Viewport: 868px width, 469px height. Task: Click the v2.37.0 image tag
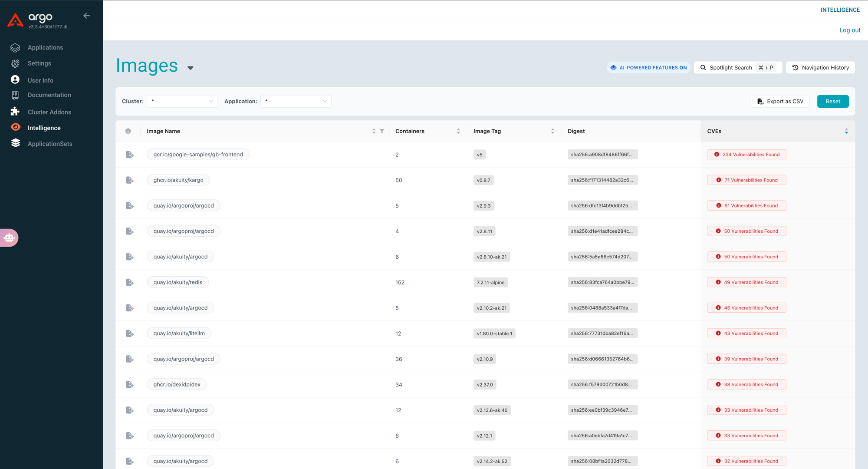(485, 385)
